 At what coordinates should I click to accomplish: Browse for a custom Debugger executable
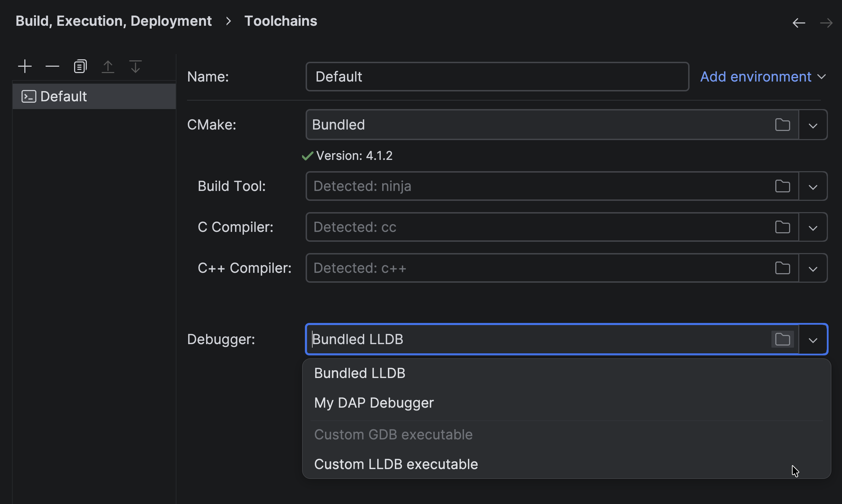(x=782, y=339)
